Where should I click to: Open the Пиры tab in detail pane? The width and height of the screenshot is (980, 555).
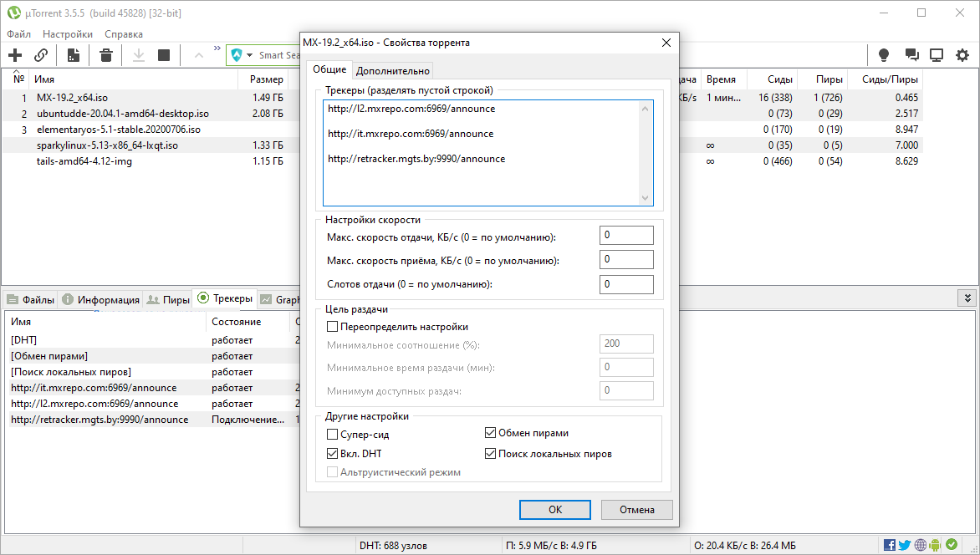pyautogui.click(x=168, y=299)
